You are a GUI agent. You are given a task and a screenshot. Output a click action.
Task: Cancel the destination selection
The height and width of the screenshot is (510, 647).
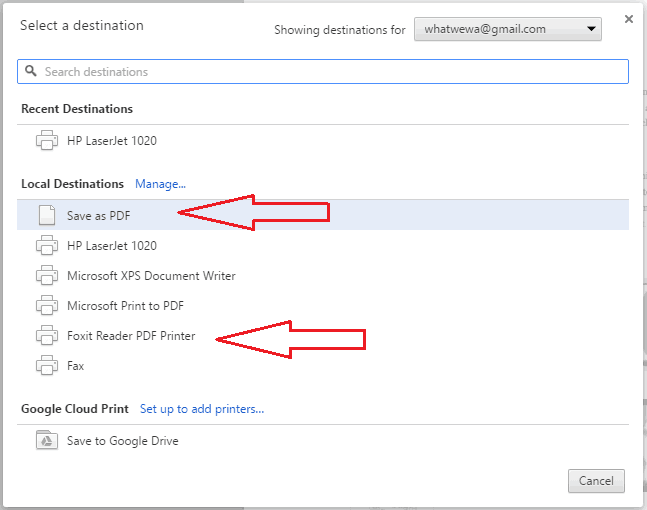click(596, 481)
